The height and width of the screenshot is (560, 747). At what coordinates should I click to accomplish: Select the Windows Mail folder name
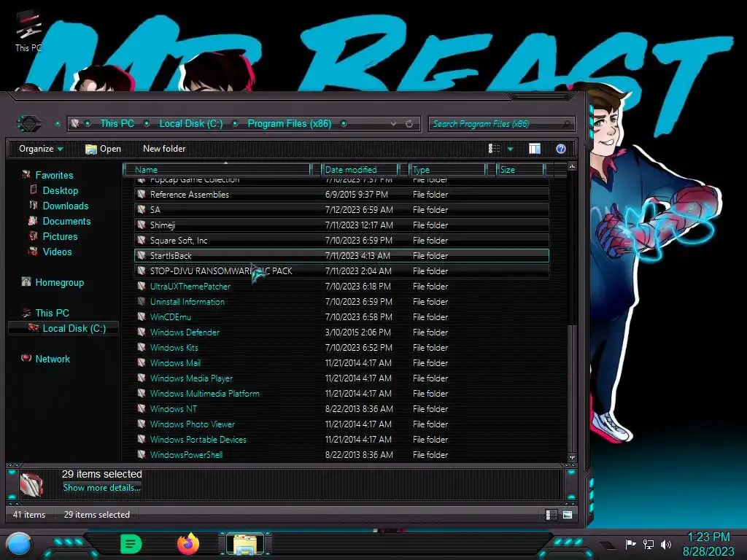click(175, 363)
